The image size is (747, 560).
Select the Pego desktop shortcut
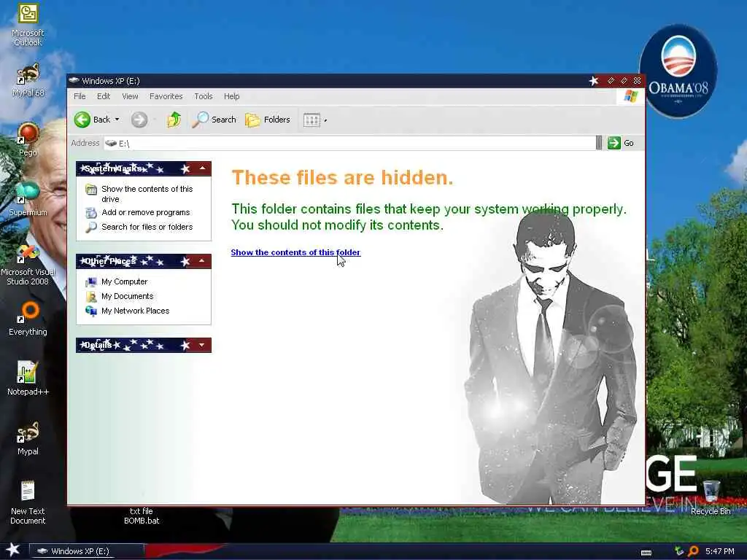coord(28,133)
